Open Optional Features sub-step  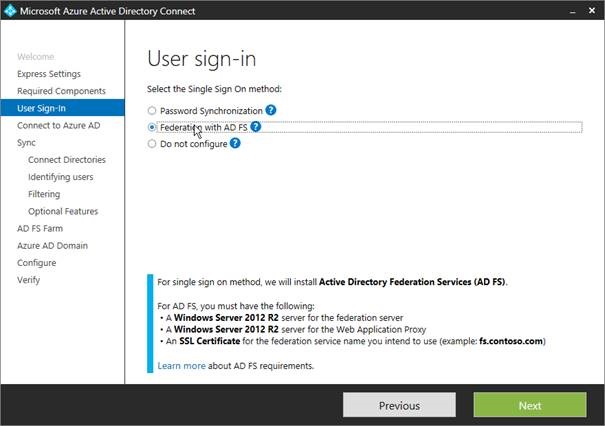click(x=63, y=211)
